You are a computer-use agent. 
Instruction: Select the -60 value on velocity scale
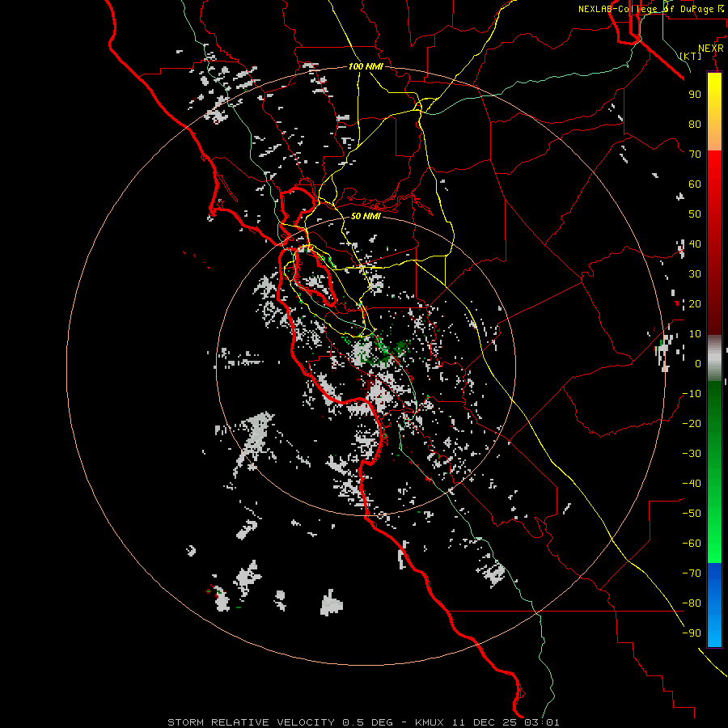pyautogui.click(x=692, y=544)
